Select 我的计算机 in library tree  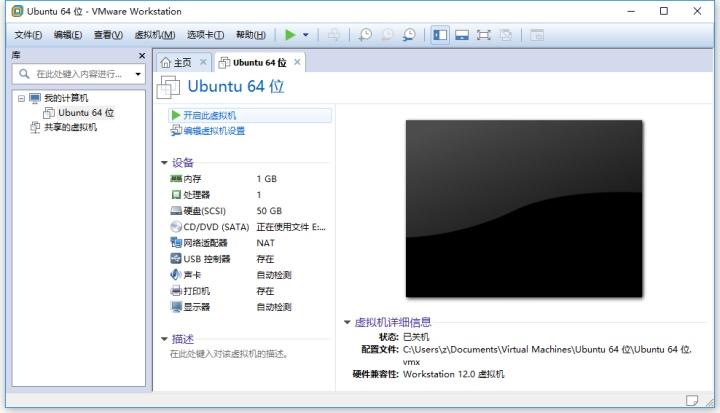pos(66,98)
